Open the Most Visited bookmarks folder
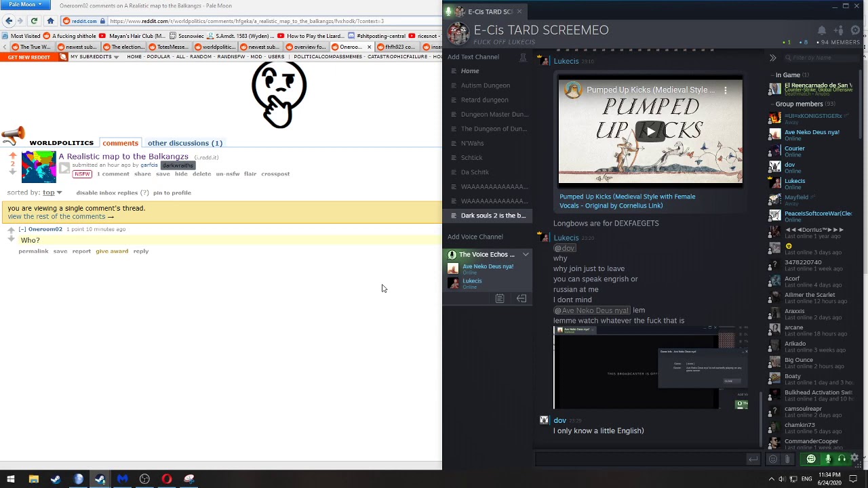Screen dimensions: 868x488 point(21,36)
